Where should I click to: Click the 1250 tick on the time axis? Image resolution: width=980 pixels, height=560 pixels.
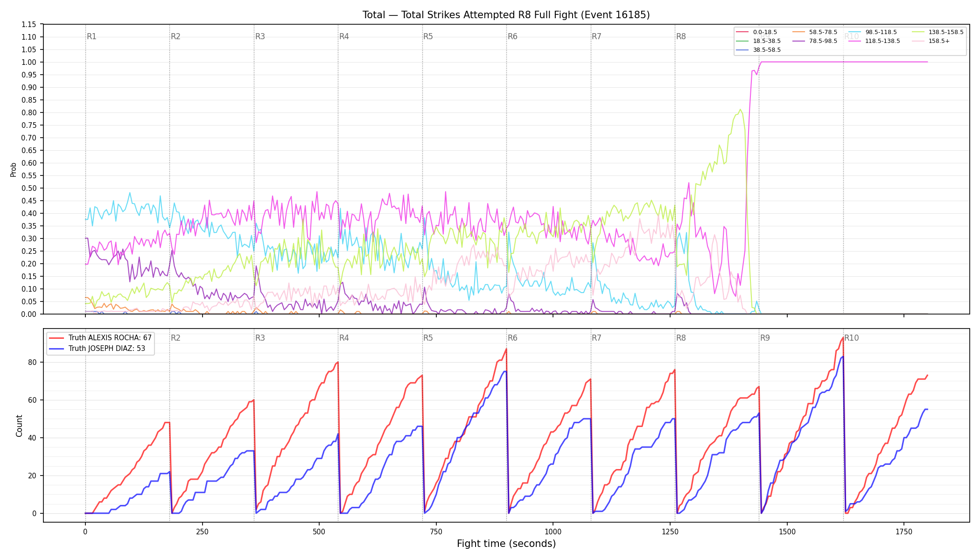pyautogui.click(x=670, y=532)
